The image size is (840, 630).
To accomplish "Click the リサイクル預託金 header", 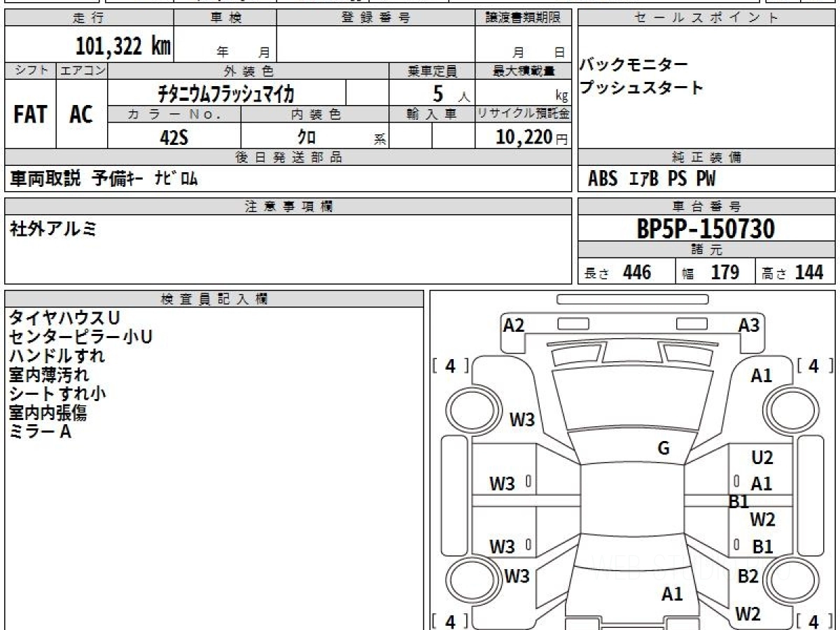I will pyautogui.click(x=523, y=114).
